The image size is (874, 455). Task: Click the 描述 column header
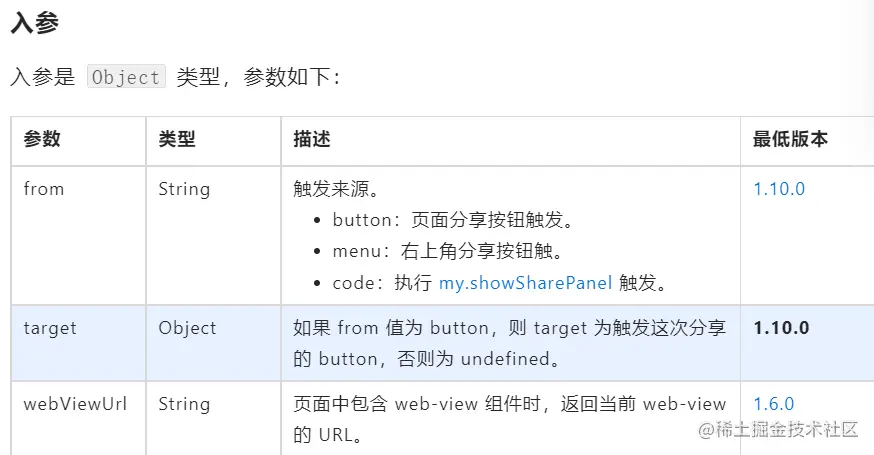(312, 139)
